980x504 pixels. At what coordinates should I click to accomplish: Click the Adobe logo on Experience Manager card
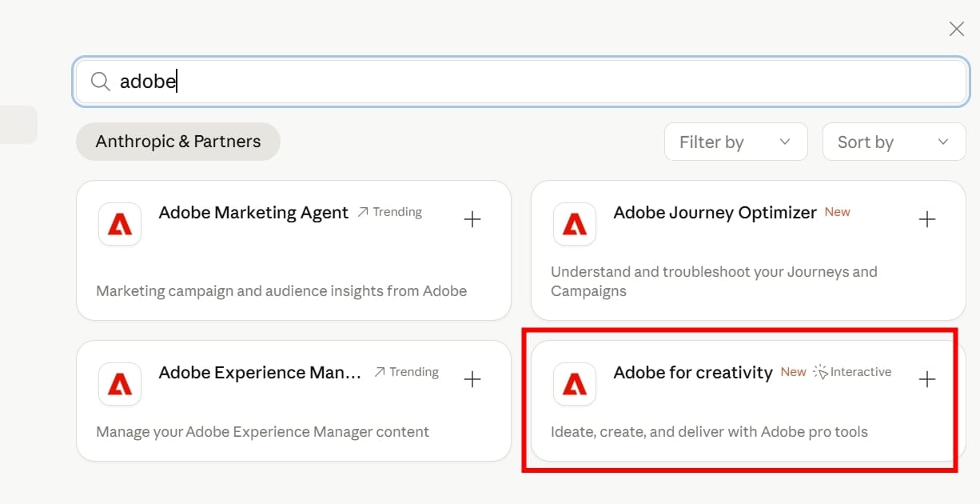[x=120, y=384]
